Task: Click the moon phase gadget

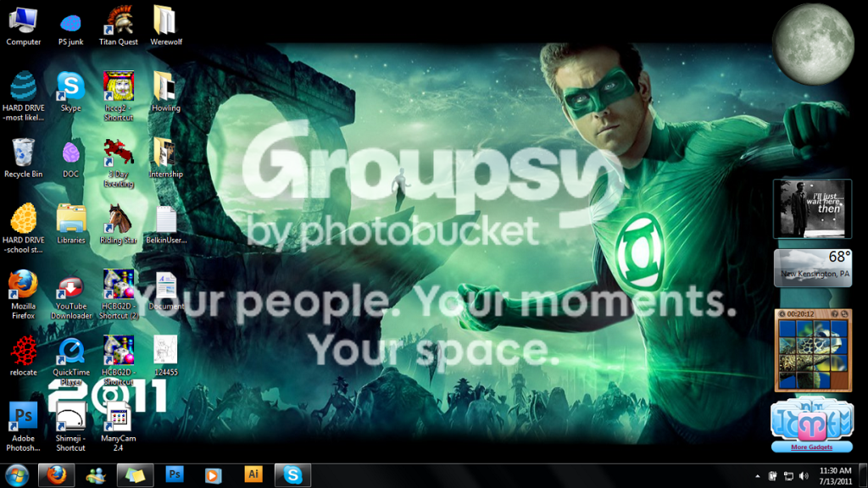Action: (x=813, y=44)
